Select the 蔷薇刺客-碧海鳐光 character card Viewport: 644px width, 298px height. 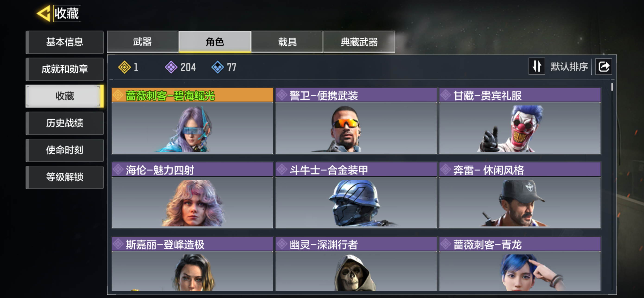click(x=192, y=121)
